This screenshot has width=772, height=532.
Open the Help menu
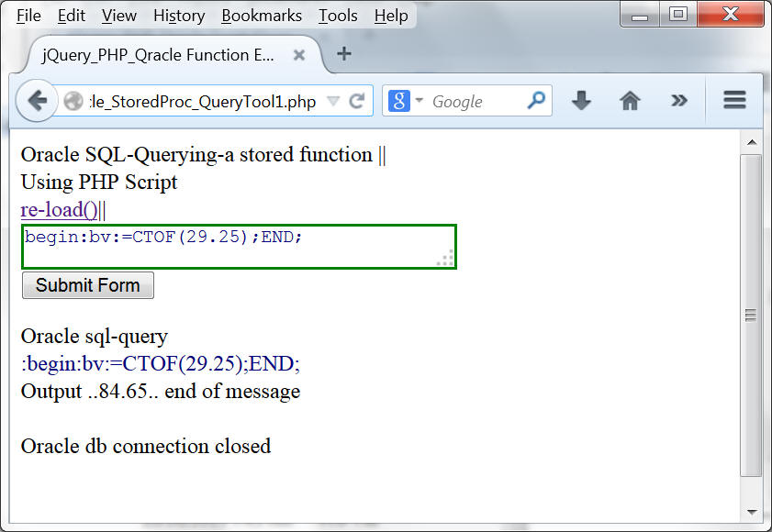pos(391,16)
